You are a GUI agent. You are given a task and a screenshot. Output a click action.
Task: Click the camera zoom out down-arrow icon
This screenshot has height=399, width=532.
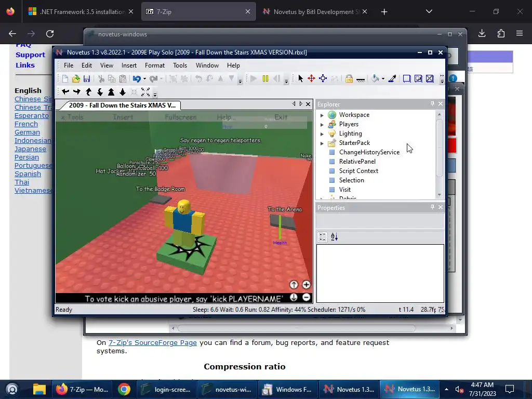[x=123, y=91]
